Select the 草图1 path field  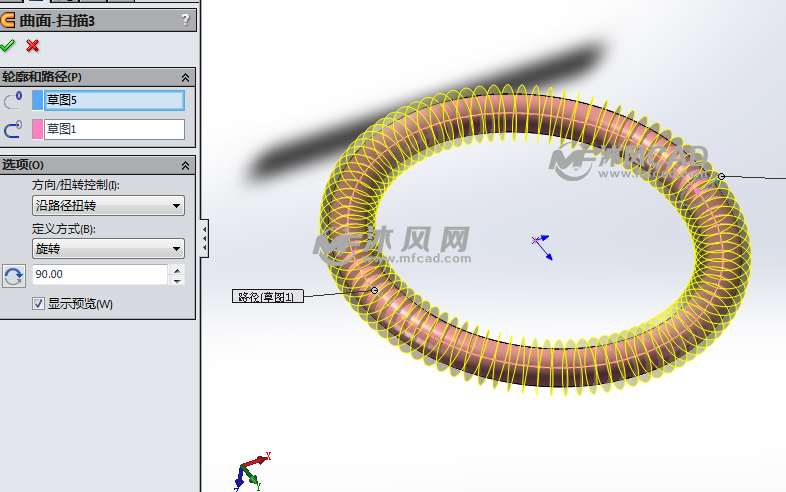[x=114, y=129]
